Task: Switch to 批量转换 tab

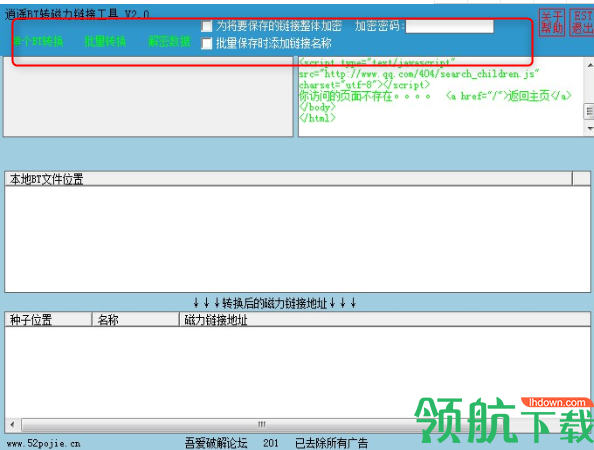Action: tap(105, 41)
